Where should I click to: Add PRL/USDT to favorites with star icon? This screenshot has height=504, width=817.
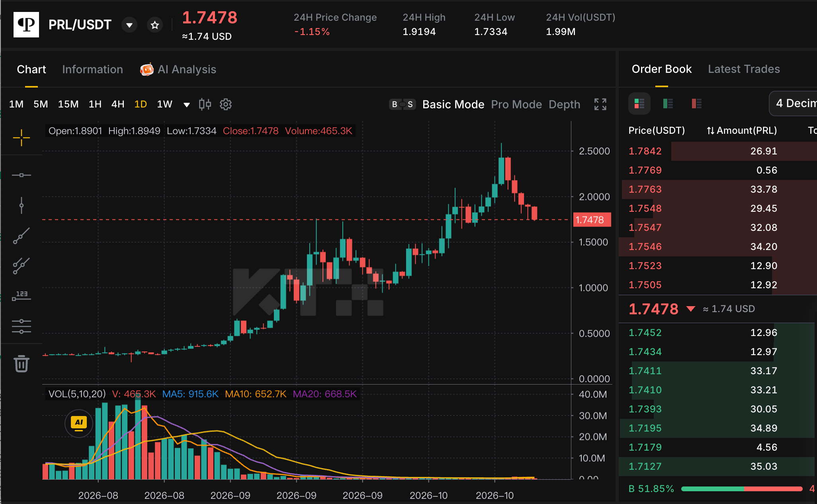pos(155,25)
